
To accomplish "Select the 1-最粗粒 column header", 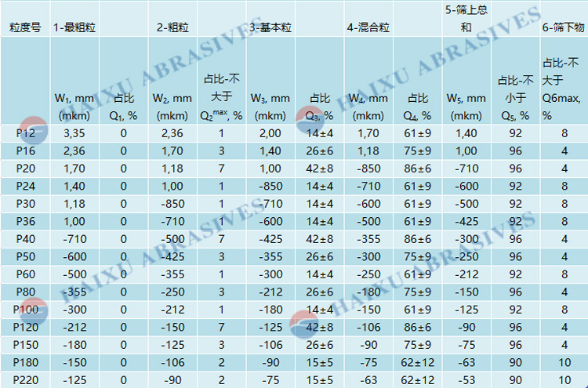I will (x=74, y=27).
